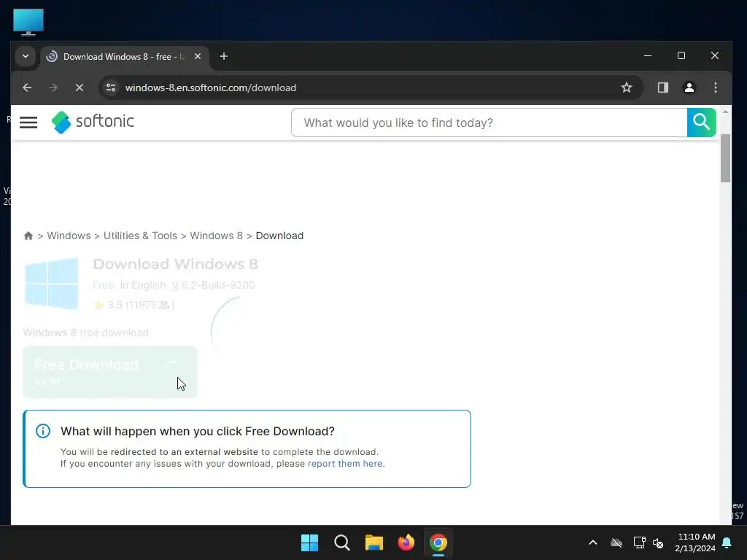Click the OneDrive cloud tray icon
Viewport: 747px width, 560px height.
616,542
